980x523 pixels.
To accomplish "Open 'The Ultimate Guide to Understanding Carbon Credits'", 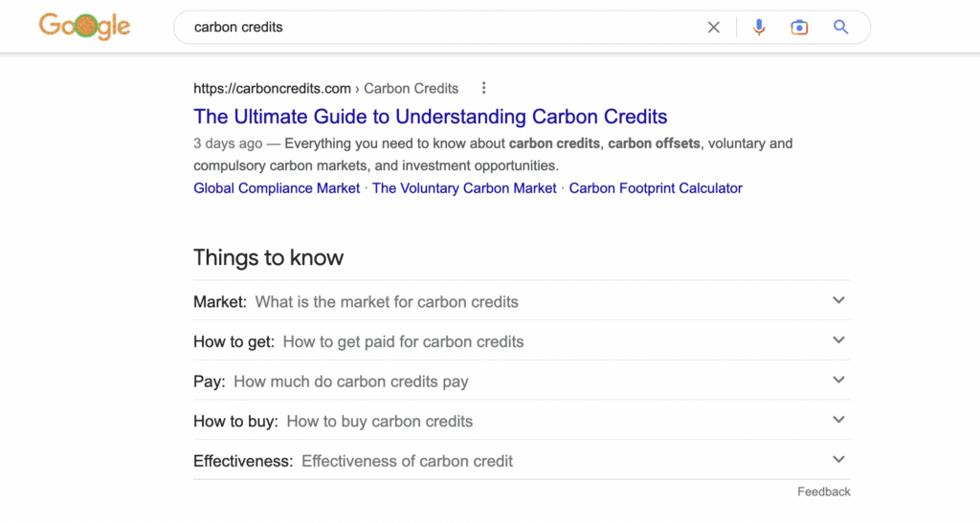I will coord(430,117).
